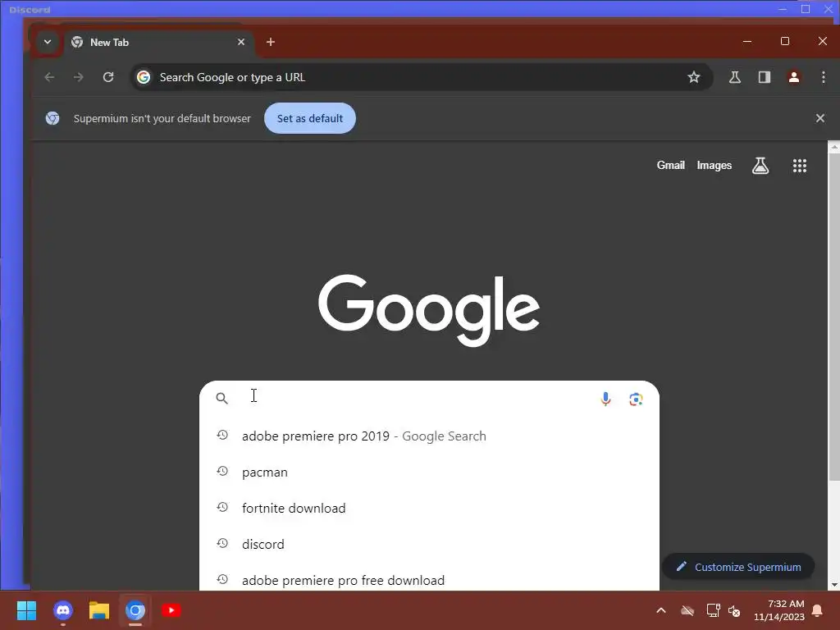Open the three-dot browser menu
Viewport: 840px width, 630px height.
[x=824, y=77]
